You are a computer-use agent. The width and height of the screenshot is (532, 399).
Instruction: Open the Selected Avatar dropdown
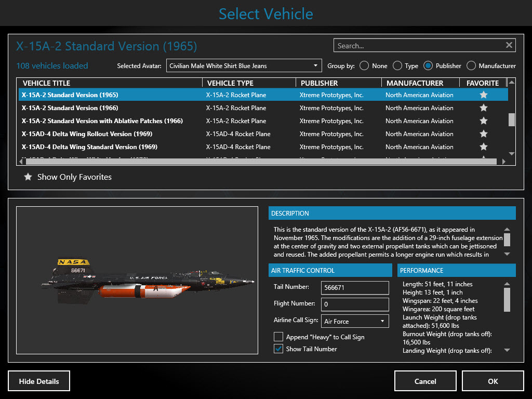(244, 66)
